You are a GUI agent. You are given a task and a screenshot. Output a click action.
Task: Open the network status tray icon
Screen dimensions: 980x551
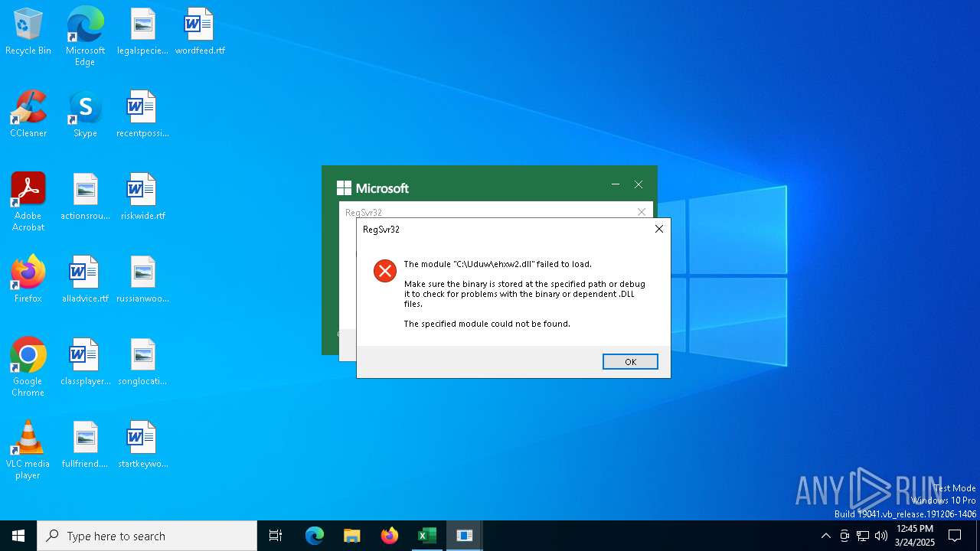tap(863, 536)
